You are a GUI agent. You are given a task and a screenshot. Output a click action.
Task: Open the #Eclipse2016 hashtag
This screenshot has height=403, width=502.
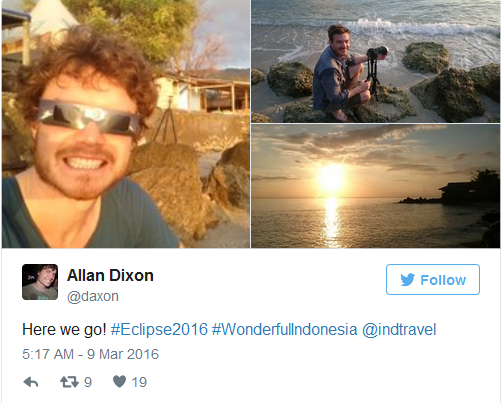(159, 330)
